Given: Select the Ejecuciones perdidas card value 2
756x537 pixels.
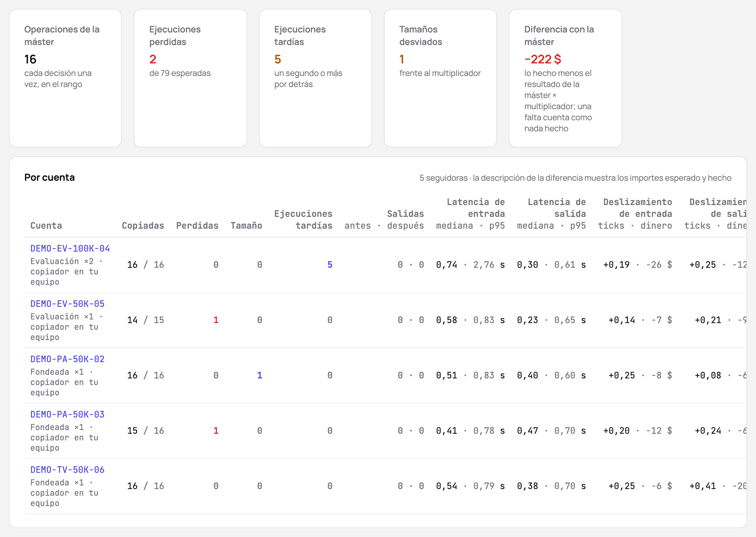Looking at the screenshot, I should click(153, 59).
